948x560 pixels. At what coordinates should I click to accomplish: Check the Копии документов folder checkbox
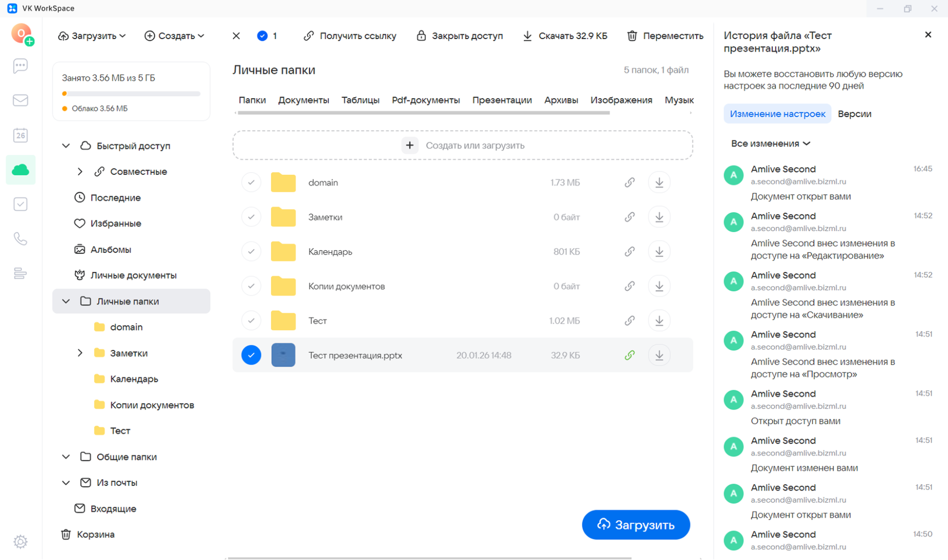251,286
